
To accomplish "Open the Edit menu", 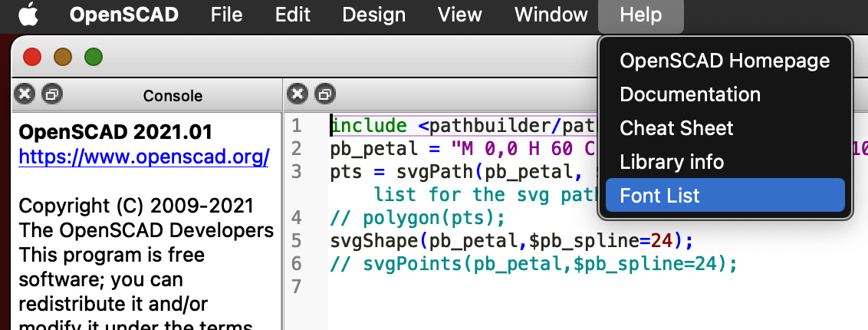I will click(x=292, y=15).
